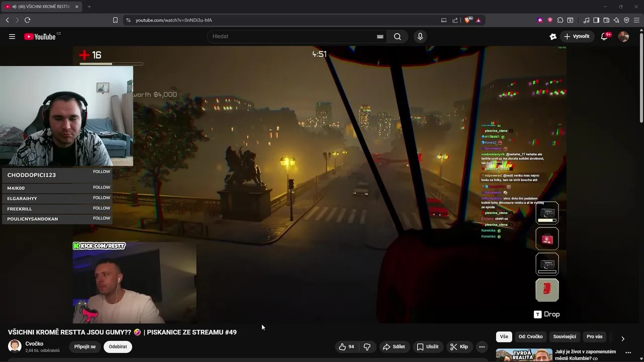Open the Leo AI sparkle icon
This screenshot has width=644, height=362.
point(616,20)
